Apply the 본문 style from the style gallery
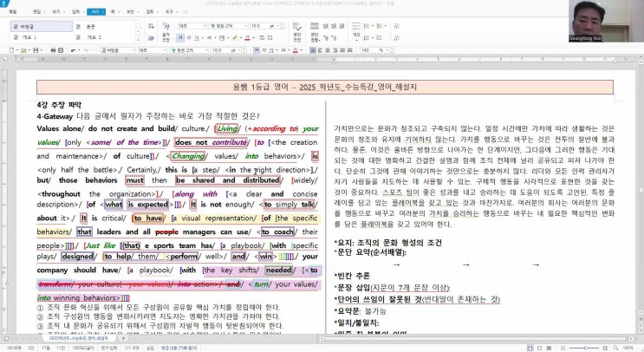644x352 pixels. point(91,26)
